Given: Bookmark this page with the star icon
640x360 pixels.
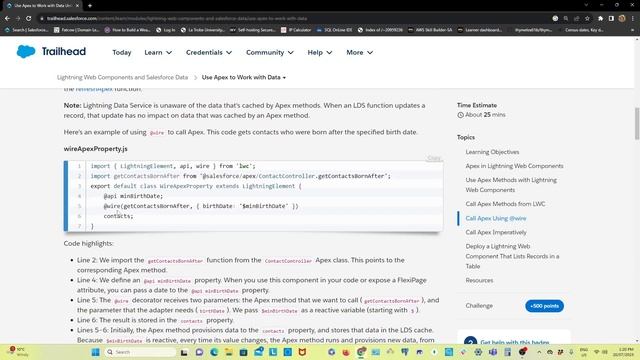Looking at the screenshot, I should coord(587,18).
